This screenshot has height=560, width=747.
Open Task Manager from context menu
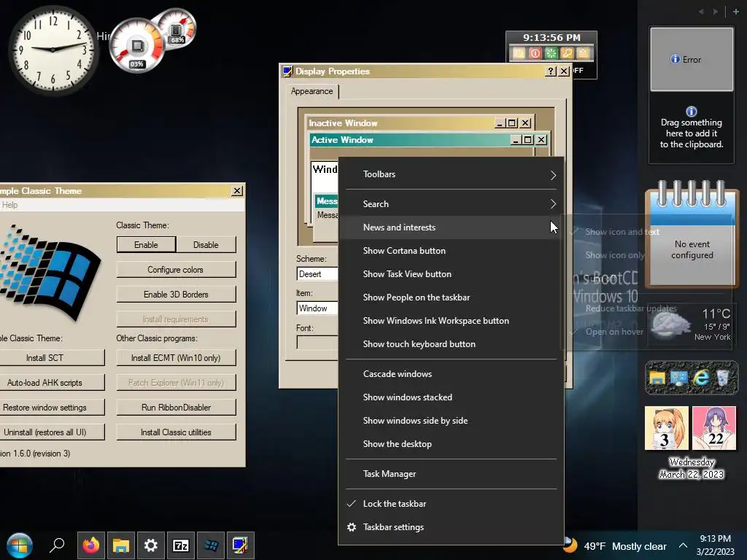pyautogui.click(x=451, y=474)
